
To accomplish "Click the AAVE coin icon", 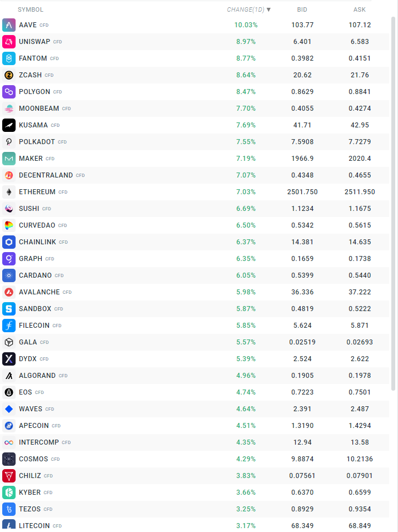I will point(9,25).
